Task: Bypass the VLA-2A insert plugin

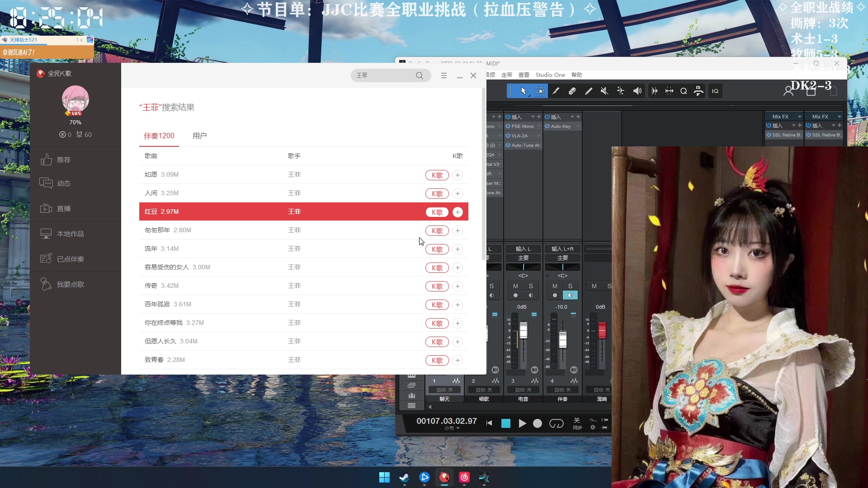Action: pyautogui.click(x=508, y=136)
